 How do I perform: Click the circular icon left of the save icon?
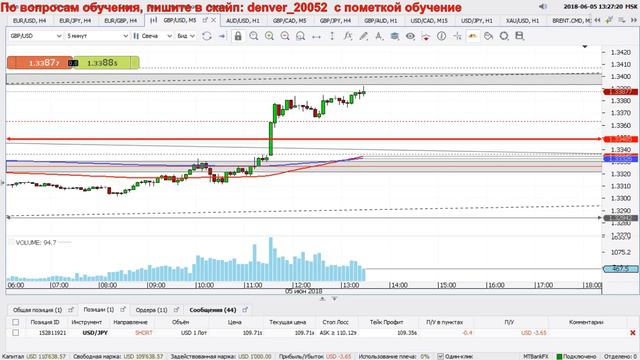pyautogui.click(x=504, y=36)
